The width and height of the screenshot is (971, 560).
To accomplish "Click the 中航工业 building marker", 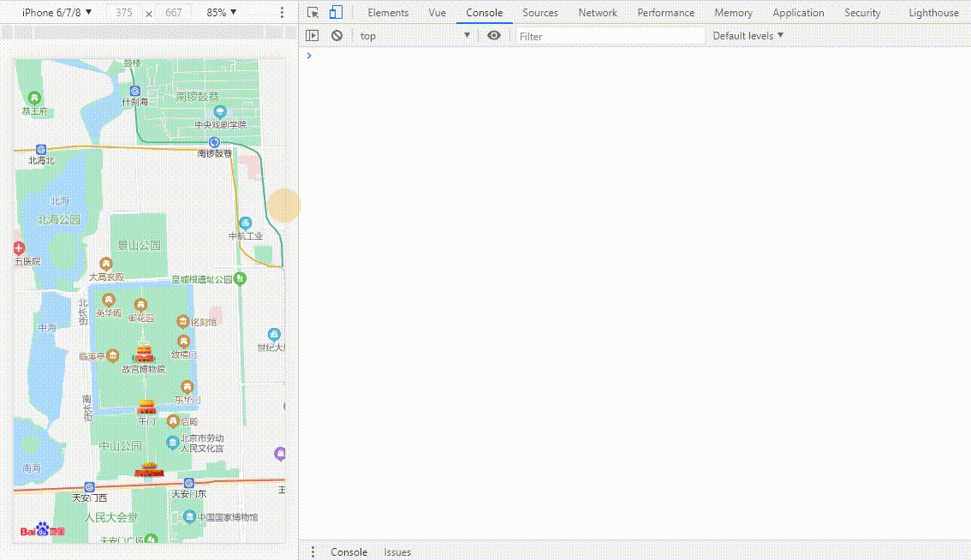I will pos(245,223).
